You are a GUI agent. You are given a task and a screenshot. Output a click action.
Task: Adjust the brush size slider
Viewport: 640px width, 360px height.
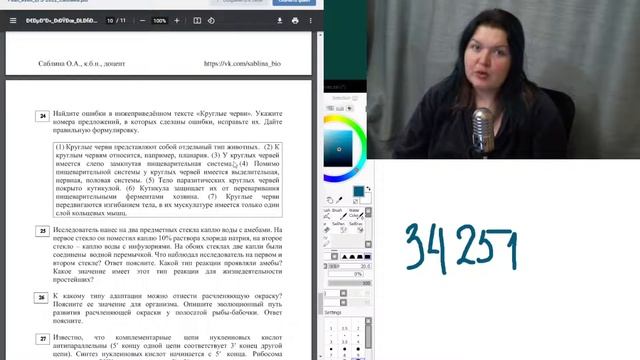coord(349,266)
